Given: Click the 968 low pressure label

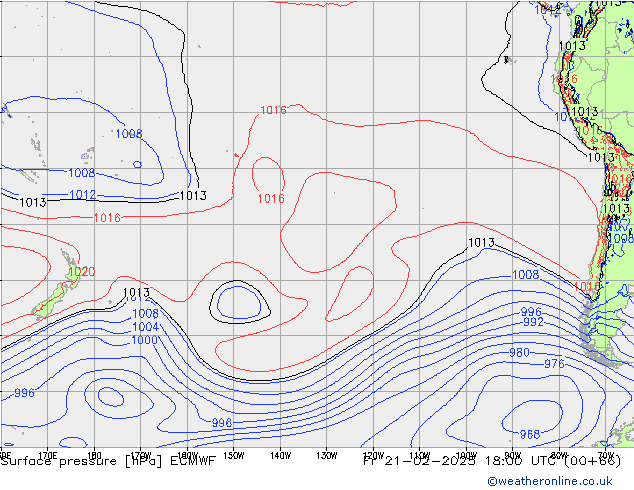Looking at the screenshot, I should click(530, 434).
